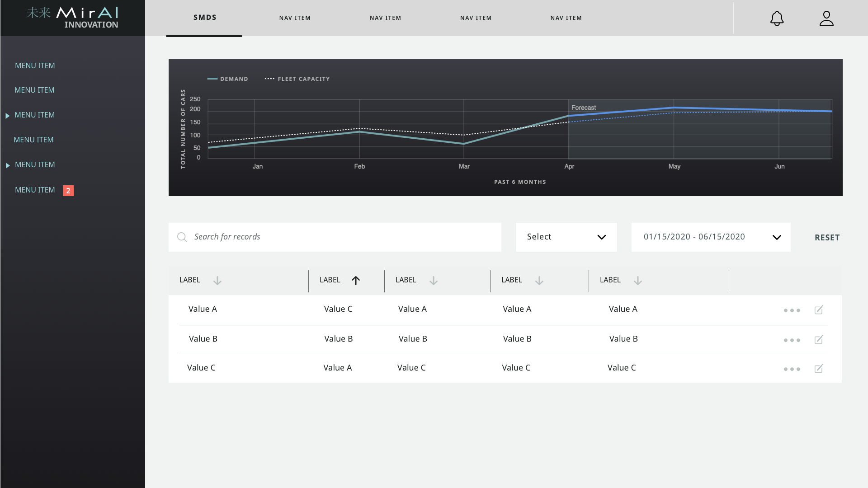Viewport: 868px width, 488px height.
Task: Open the date range dropdown
Action: [711, 237]
